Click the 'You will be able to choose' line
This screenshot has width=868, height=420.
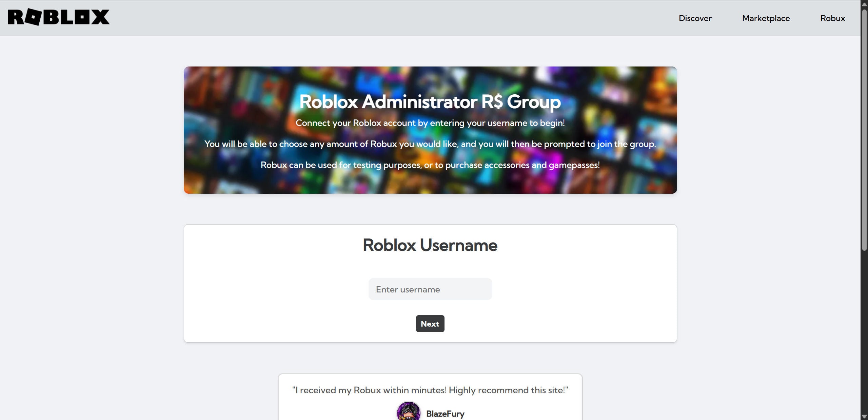tap(430, 144)
